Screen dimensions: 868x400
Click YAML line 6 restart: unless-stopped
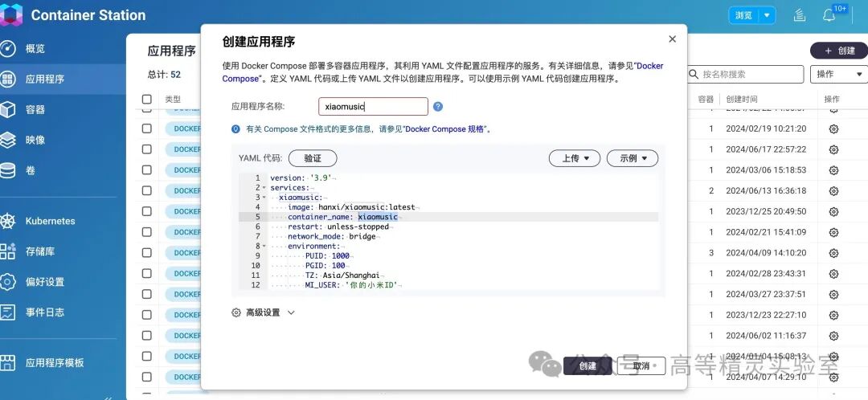point(338,227)
